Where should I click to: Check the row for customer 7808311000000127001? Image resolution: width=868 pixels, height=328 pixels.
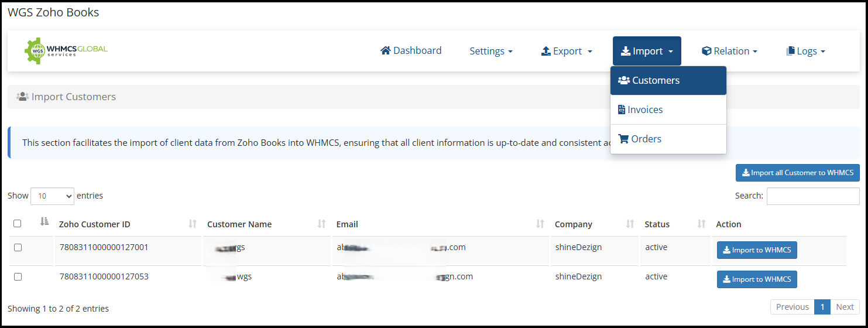click(18, 248)
